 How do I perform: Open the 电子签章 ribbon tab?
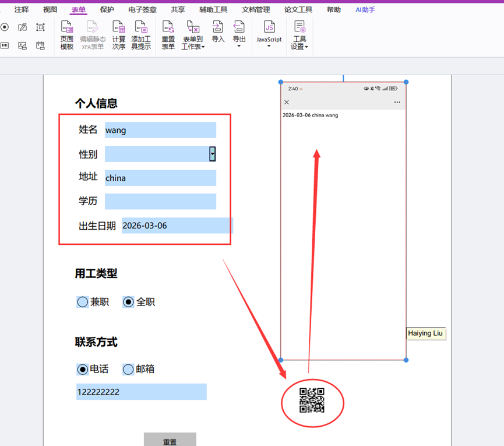pos(142,10)
